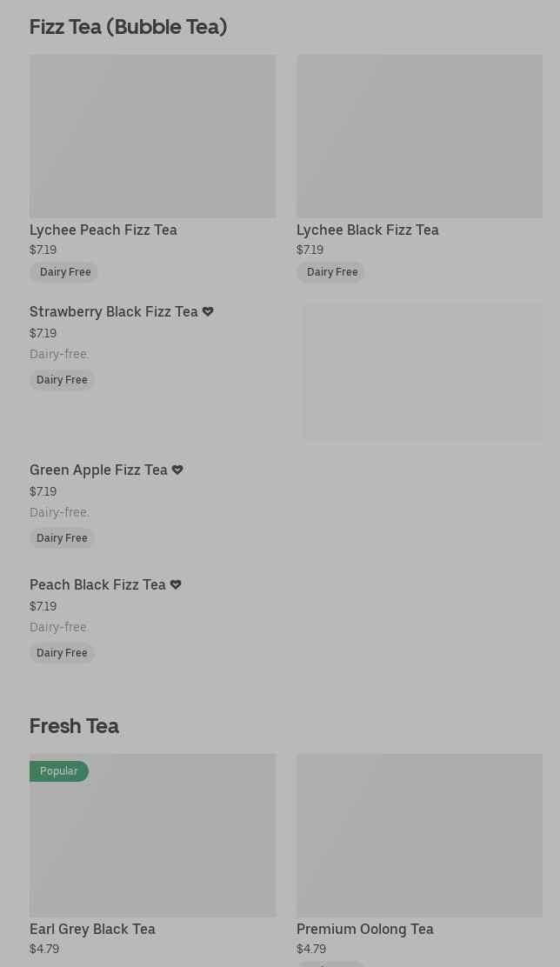The height and width of the screenshot is (967, 560).
Task: Click heart icon next to Peach Black Fizz Tea
Action: tap(176, 584)
